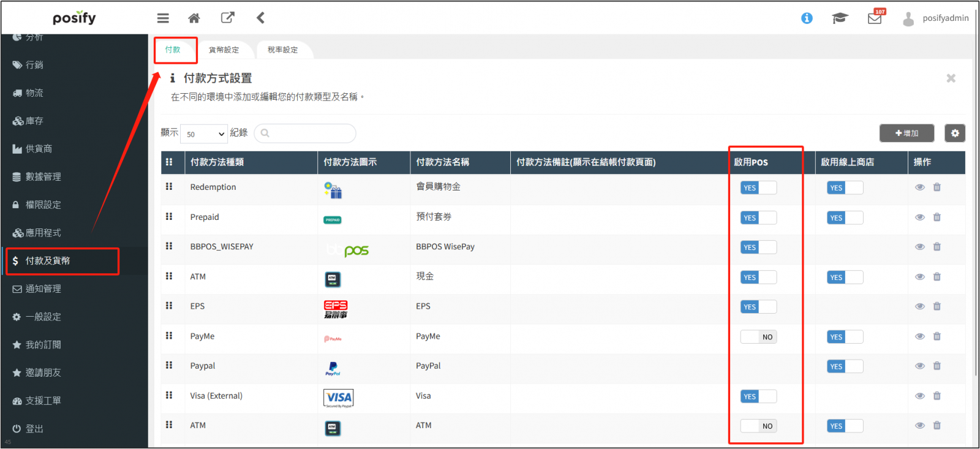980x449 pixels.
Task: Toggle online store switch for Paypal
Action: coord(845,366)
